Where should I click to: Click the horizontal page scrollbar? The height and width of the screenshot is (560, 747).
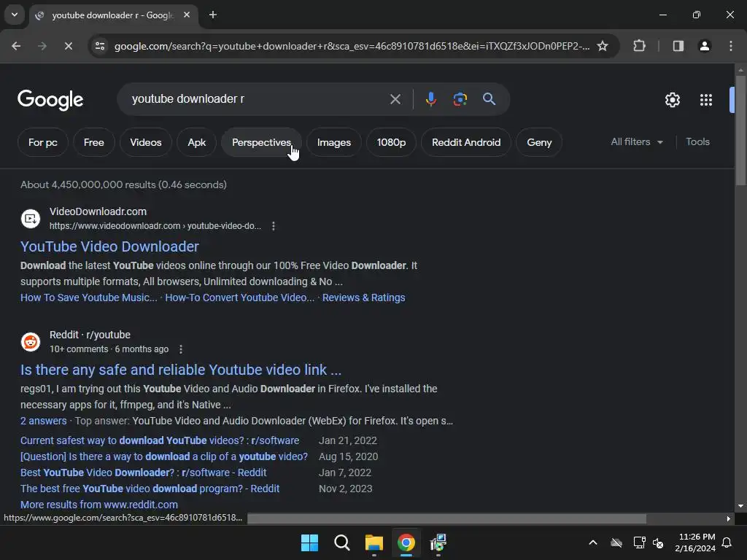[447, 518]
